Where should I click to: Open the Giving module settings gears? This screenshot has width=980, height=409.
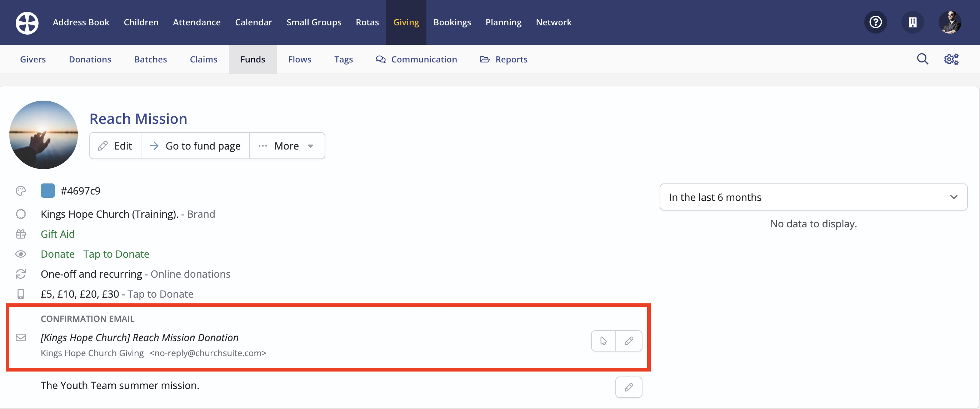[x=951, y=59]
